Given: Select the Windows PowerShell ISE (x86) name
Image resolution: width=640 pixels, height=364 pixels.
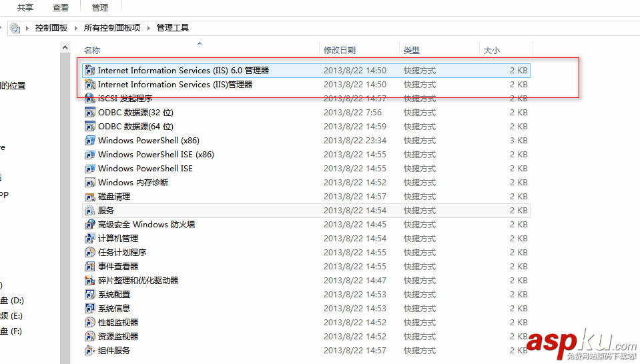Looking at the screenshot, I should click(x=156, y=155).
